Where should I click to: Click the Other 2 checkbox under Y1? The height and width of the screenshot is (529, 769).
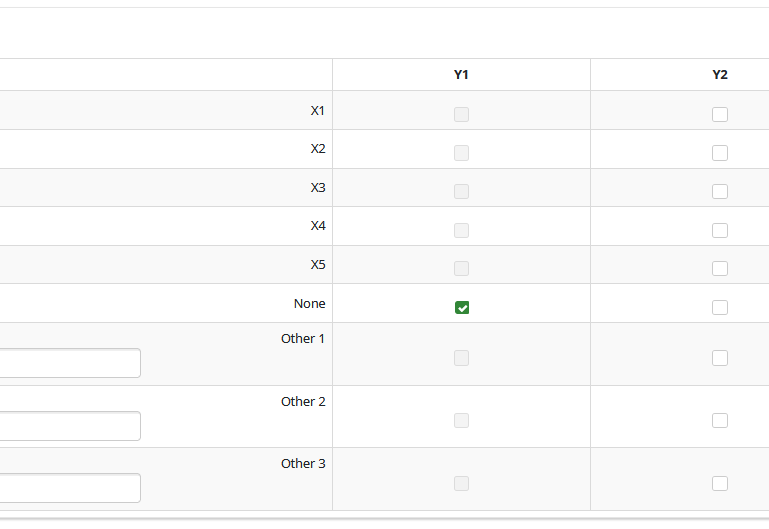[462, 420]
